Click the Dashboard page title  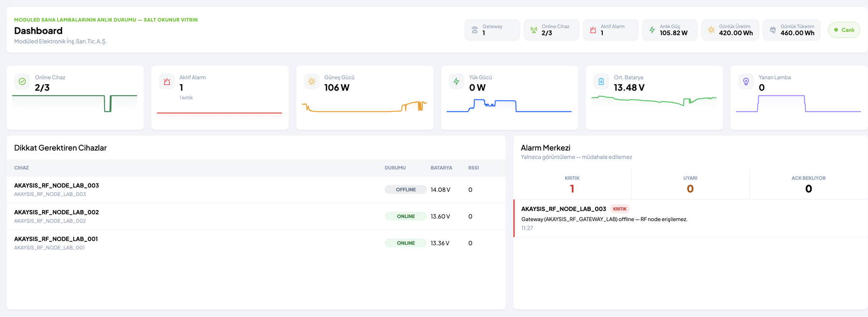(38, 30)
